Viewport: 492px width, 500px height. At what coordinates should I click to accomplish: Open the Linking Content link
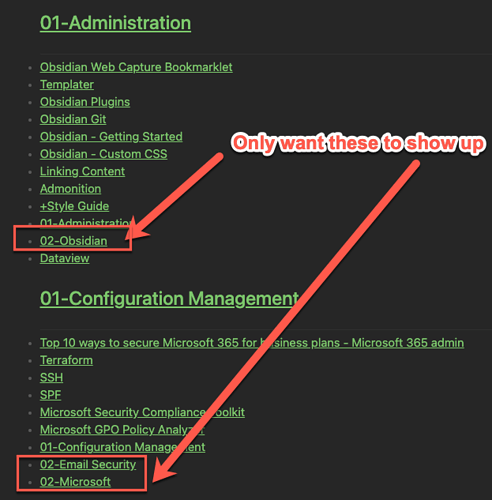click(82, 171)
